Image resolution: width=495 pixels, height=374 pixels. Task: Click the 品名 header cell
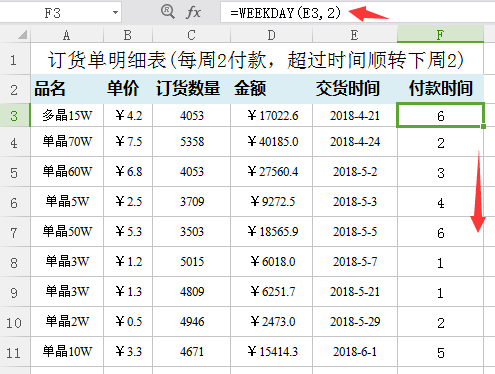[67, 89]
